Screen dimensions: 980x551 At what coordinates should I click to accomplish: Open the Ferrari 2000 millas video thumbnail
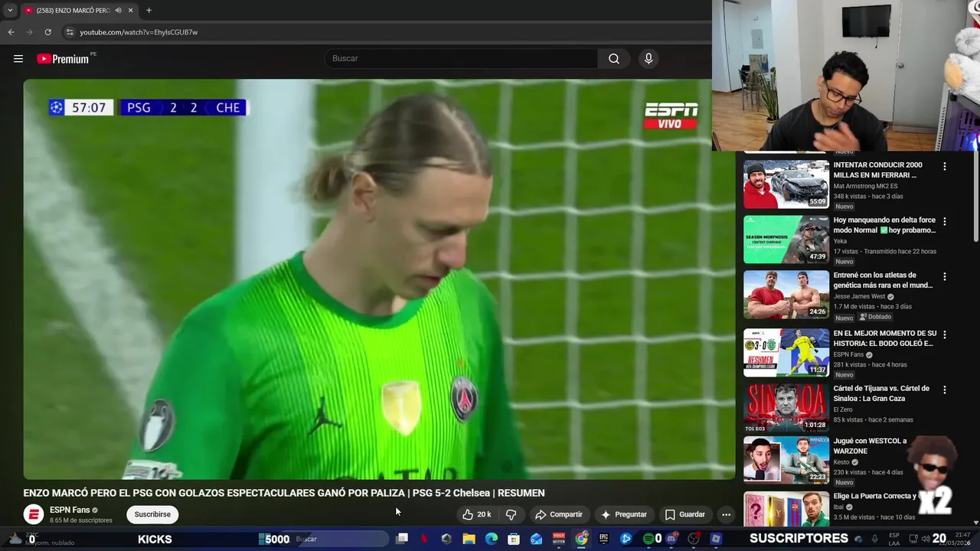[786, 184]
